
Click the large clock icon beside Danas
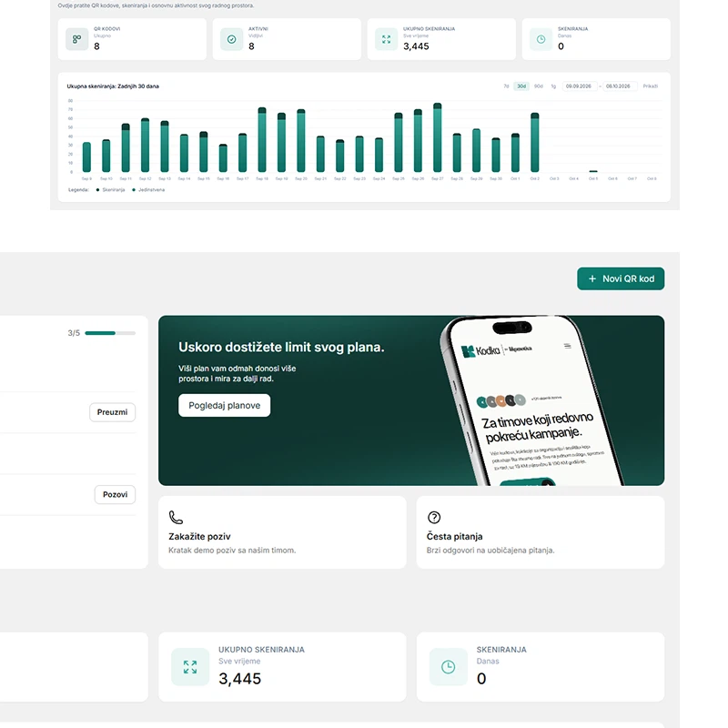point(449,667)
